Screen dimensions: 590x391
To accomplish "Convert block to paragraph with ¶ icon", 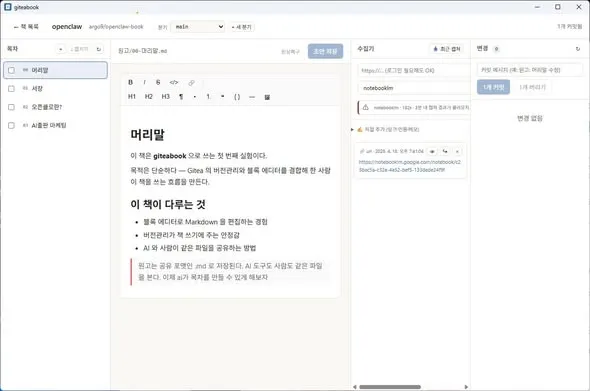I will pos(181,97).
